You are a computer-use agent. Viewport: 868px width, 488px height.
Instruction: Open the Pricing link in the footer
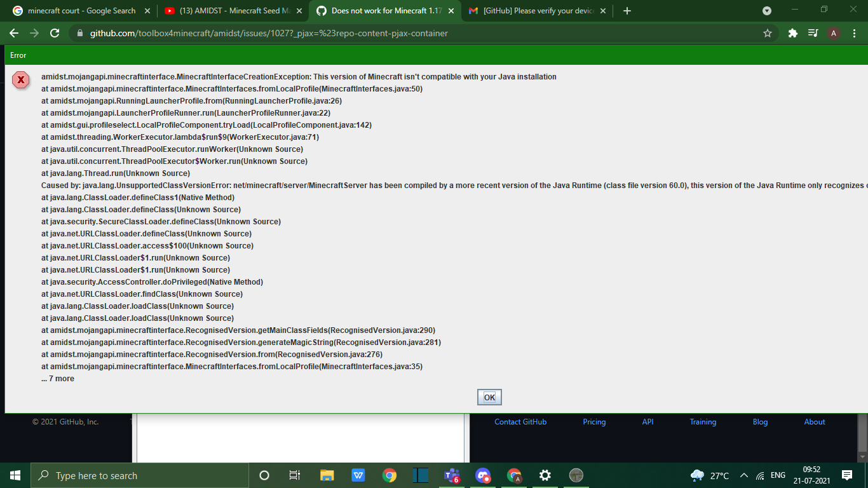[593, 422]
